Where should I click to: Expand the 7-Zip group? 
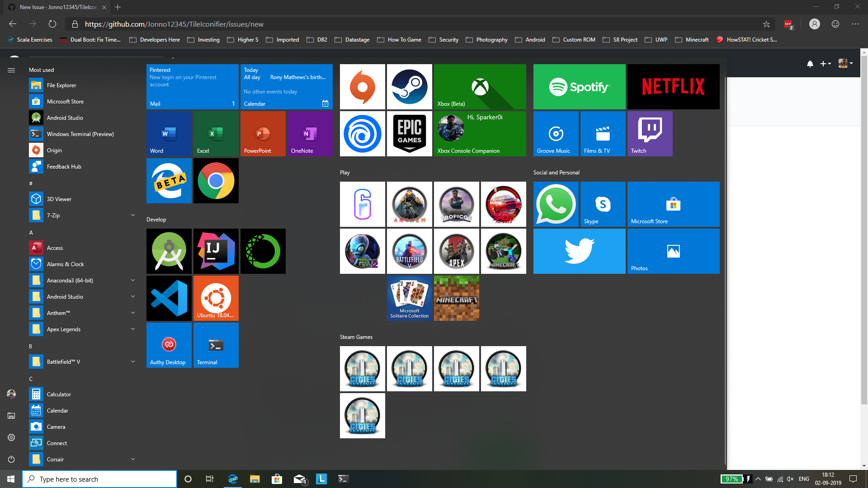coord(133,215)
